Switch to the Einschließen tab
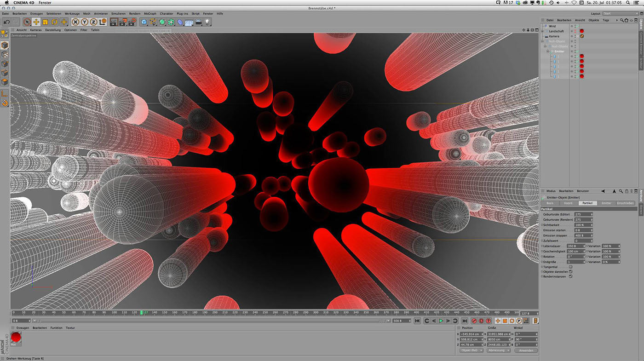This screenshot has height=361, width=644. (625, 203)
